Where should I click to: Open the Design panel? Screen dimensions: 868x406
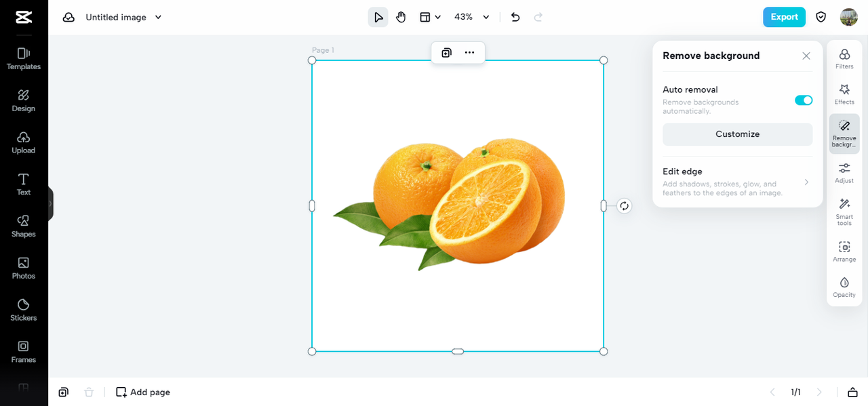pos(24,100)
